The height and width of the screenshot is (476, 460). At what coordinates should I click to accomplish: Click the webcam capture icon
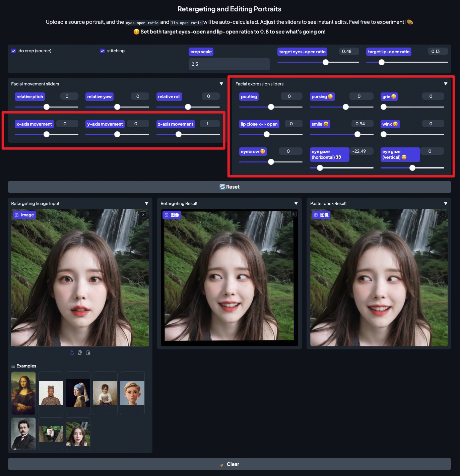80,352
